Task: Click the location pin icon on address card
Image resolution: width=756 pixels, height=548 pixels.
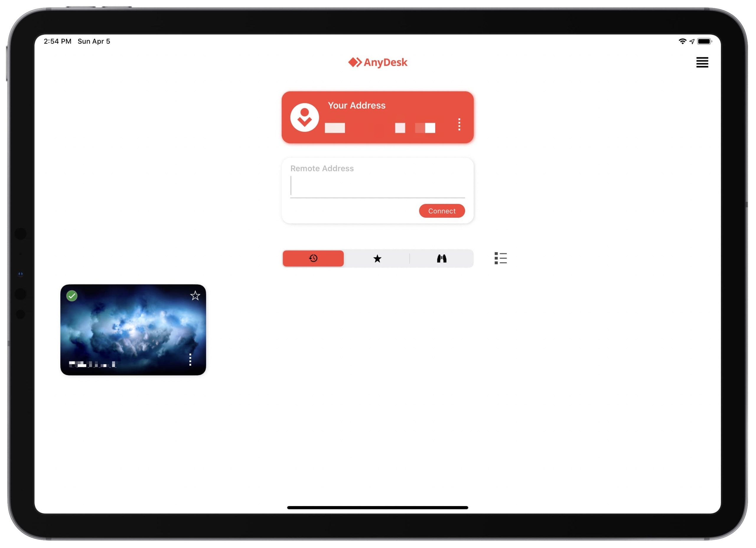Action: tap(305, 117)
